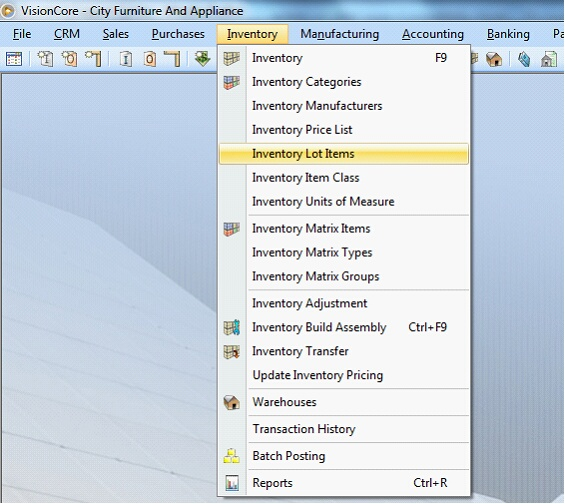The width and height of the screenshot is (565, 504).
Task: Choose Inventory Adjustment
Action: 344,303
